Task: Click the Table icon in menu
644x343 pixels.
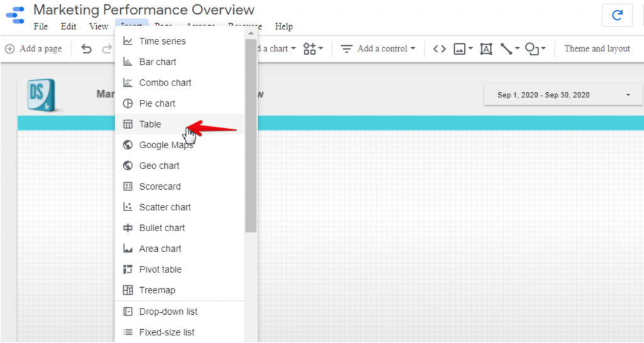Action: click(x=128, y=124)
